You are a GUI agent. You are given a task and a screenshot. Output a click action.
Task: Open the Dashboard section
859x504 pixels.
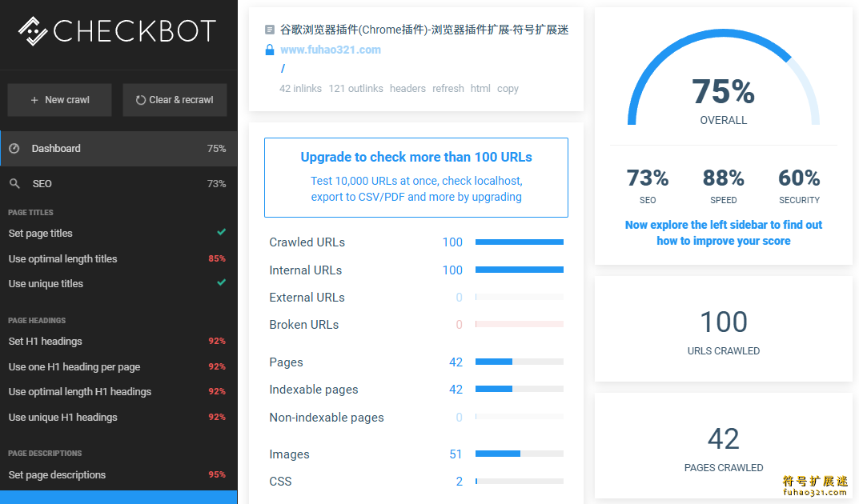click(118, 148)
